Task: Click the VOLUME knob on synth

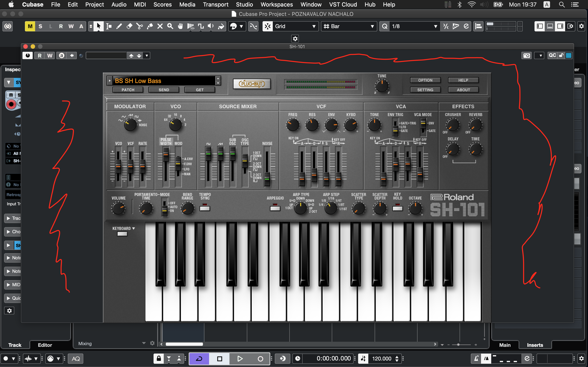Action: (118, 209)
